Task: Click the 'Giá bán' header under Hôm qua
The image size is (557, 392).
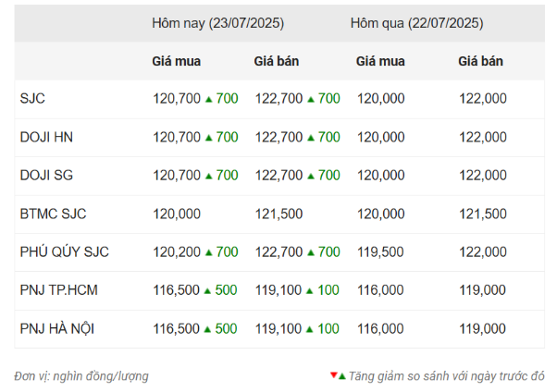Action: pos(480,61)
